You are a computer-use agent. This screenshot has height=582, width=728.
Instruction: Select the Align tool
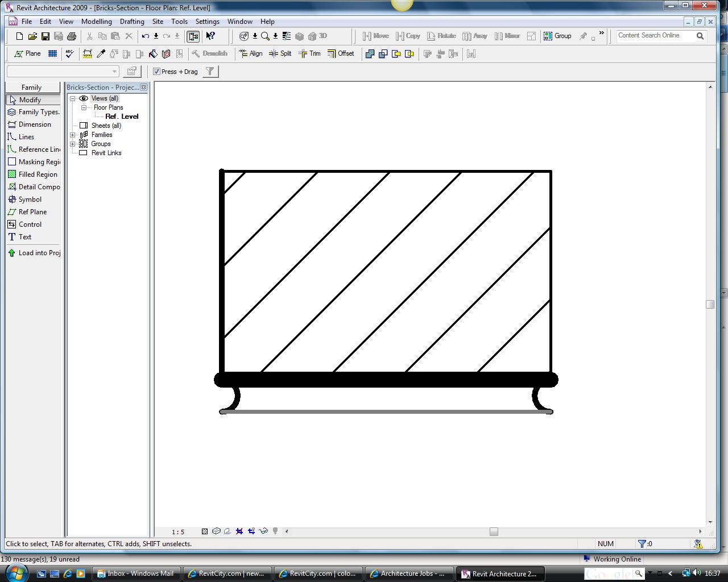tap(251, 53)
